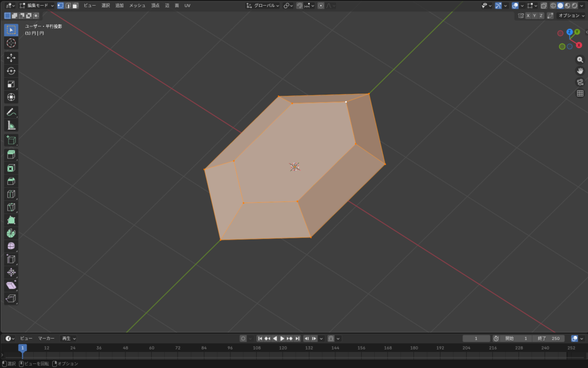Open the メッシュ menu
The image size is (588, 368).
click(x=137, y=5)
